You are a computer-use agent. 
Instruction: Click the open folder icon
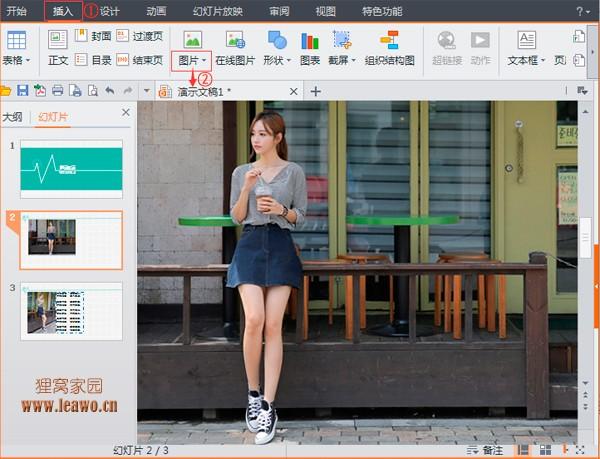tap(5, 91)
